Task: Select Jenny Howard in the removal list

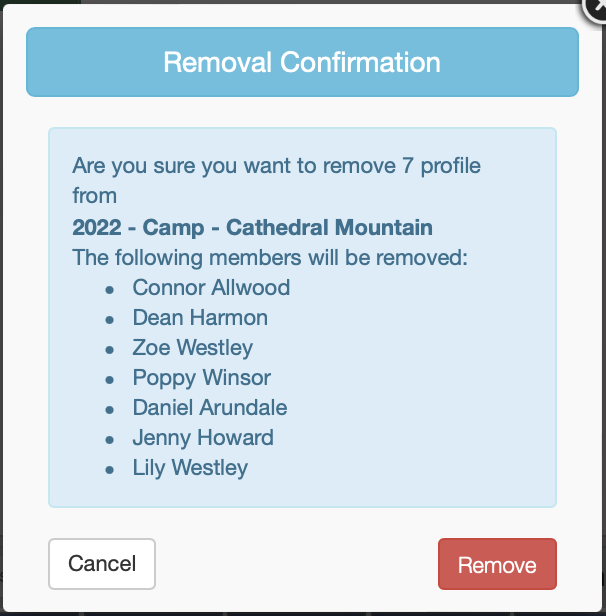Action: point(203,438)
